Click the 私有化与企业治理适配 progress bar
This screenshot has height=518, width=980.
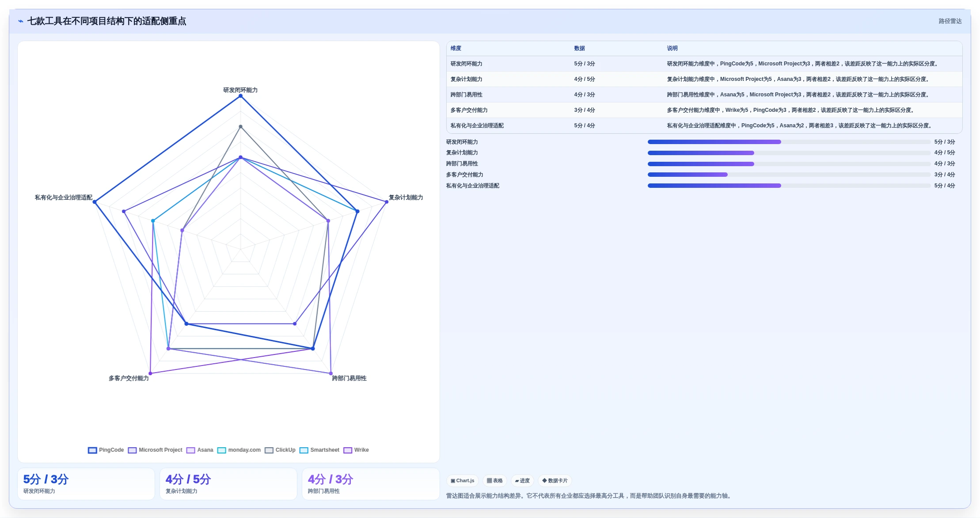coord(789,186)
